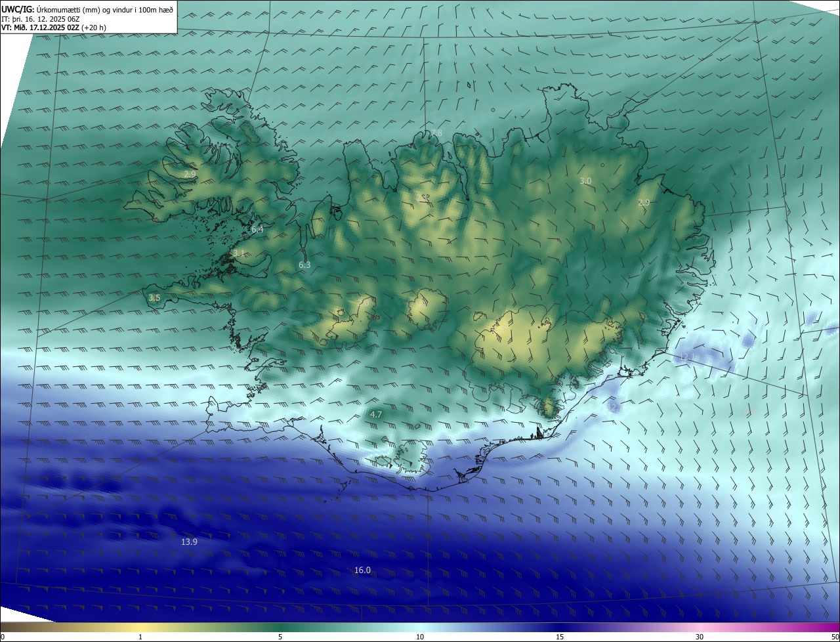Click the 3.5 value on the Snæfellsnes peninsula
The width and height of the screenshot is (840, 642).
point(154,298)
